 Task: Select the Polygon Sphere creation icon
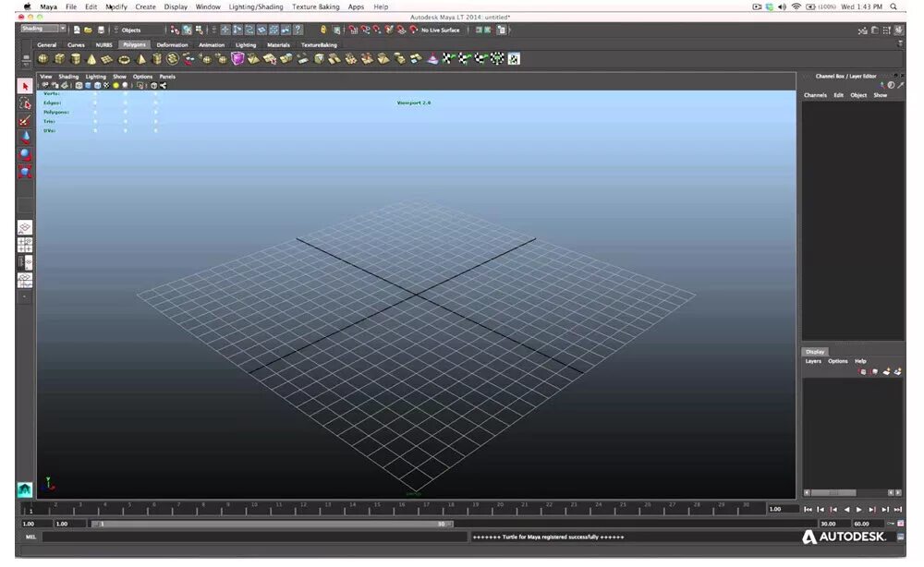[42, 59]
